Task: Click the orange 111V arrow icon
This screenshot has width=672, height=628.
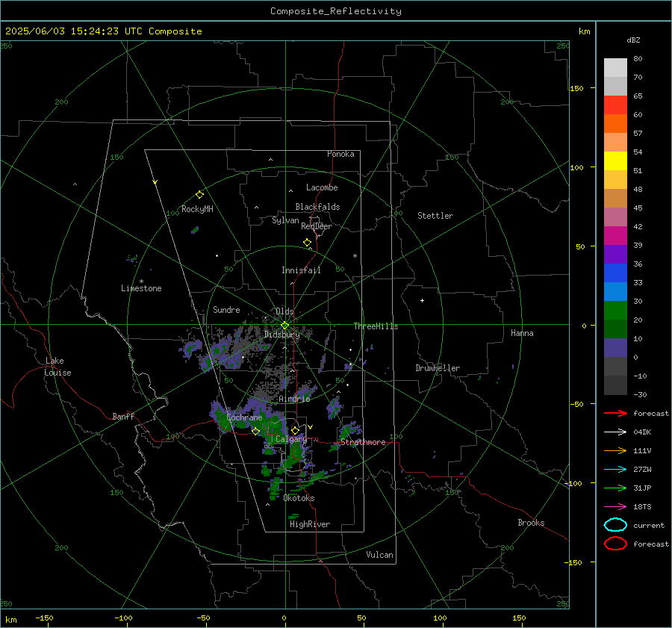Action: tap(615, 450)
